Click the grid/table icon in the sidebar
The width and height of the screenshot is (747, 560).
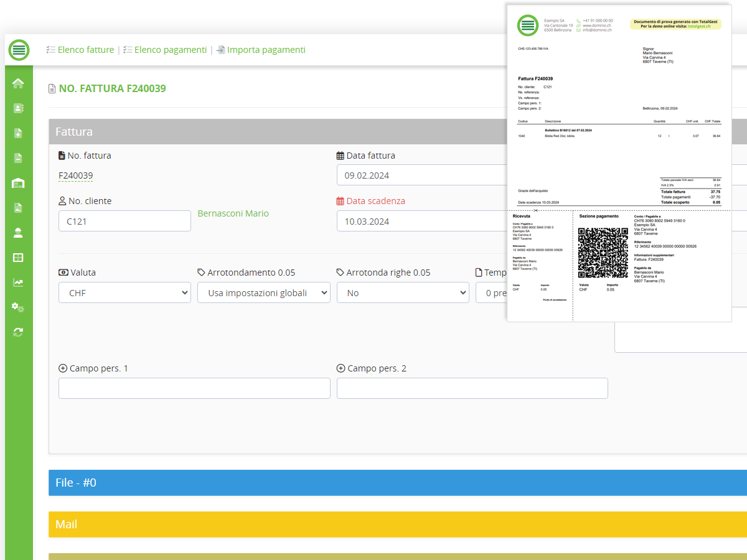coord(18,257)
